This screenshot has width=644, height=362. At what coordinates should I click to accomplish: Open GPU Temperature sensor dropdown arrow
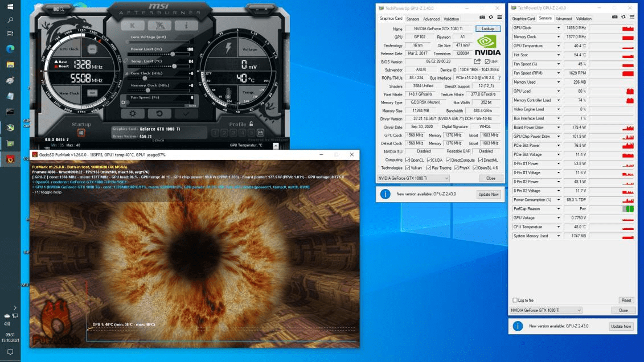pyautogui.click(x=558, y=46)
